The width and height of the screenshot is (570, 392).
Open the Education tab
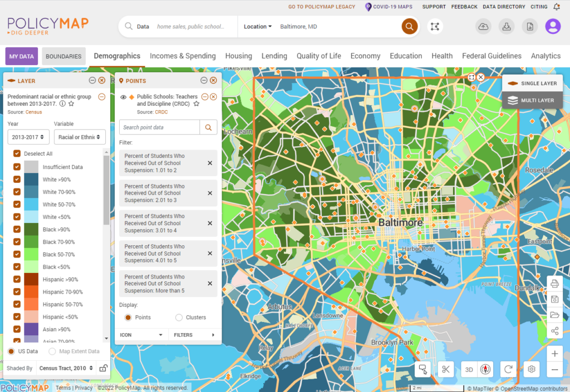(x=406, y=56)
